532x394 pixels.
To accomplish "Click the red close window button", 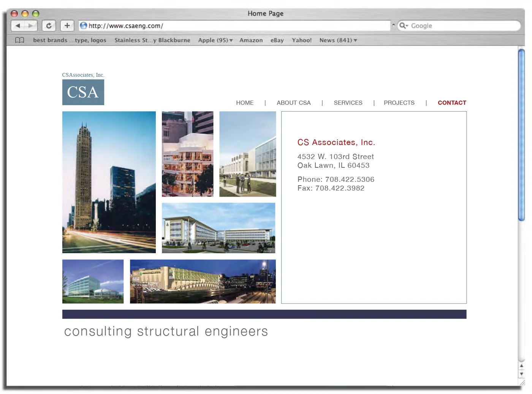I will click(x=14, y=14).
